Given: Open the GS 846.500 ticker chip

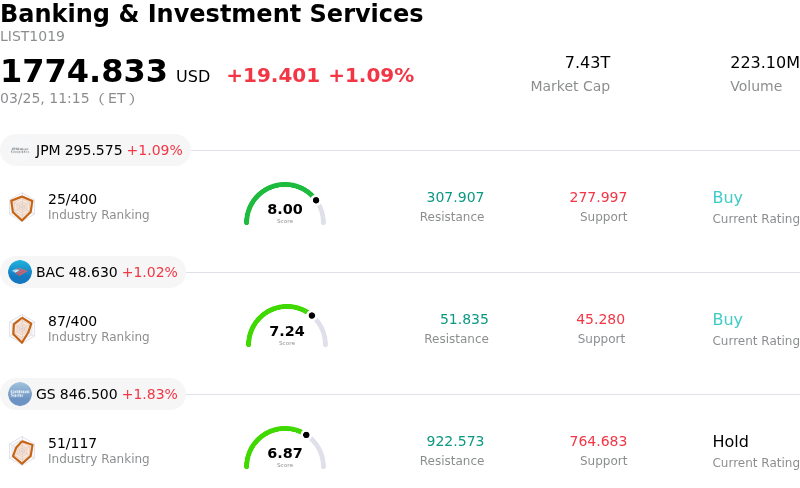Looking at the screenshot, I should click(93, 394).
